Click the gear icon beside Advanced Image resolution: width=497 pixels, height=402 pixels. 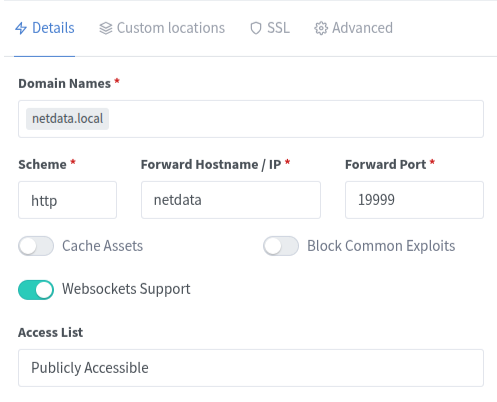(x=321, y=28)
